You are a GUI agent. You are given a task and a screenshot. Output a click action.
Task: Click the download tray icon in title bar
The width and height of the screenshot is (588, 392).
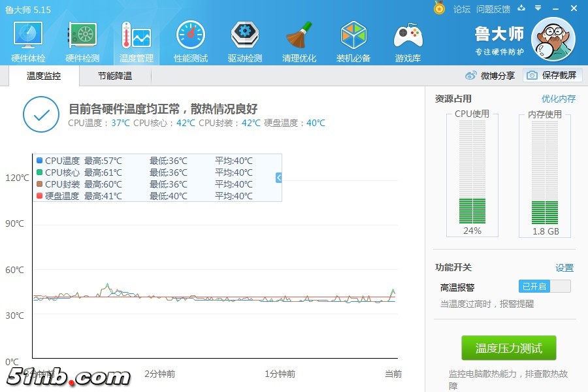pyautogui.click(x=521, y=8)
